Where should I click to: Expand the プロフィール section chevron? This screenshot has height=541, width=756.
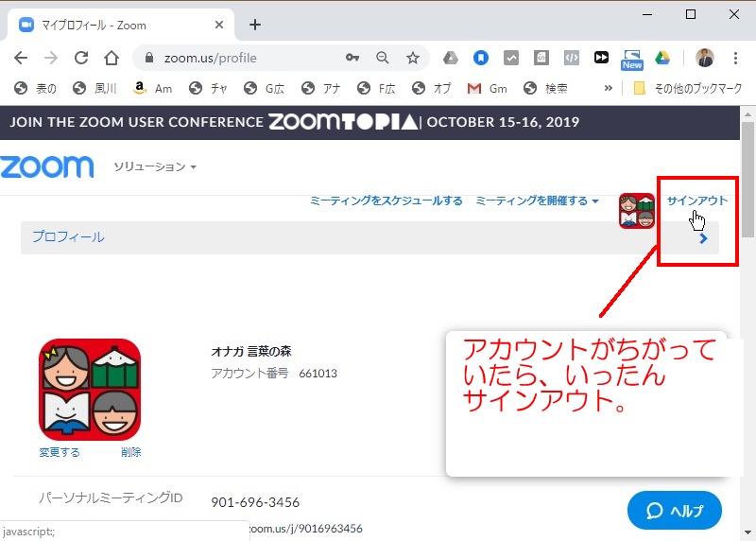[x=703, y=238]
